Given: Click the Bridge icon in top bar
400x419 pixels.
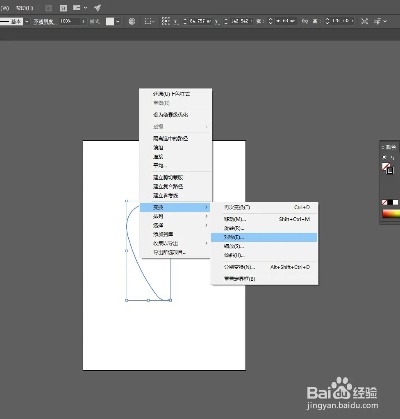Looking at the screenshot, I should click(49, 8).
